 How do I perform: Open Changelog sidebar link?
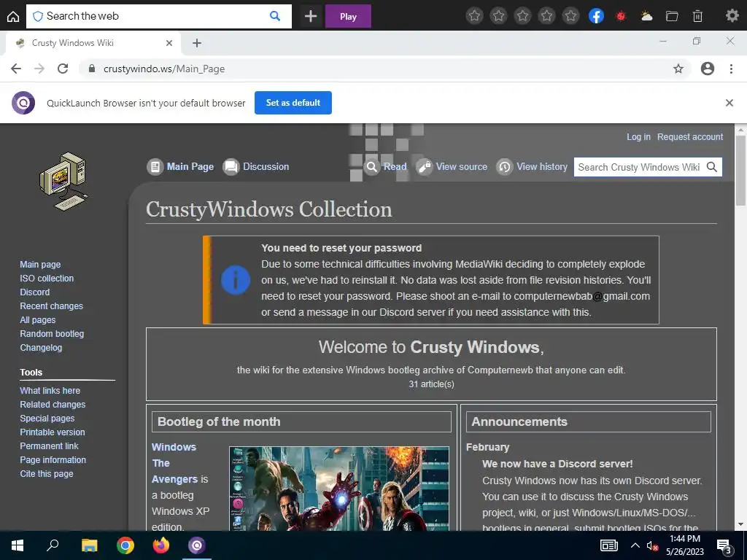coord(41,348)
